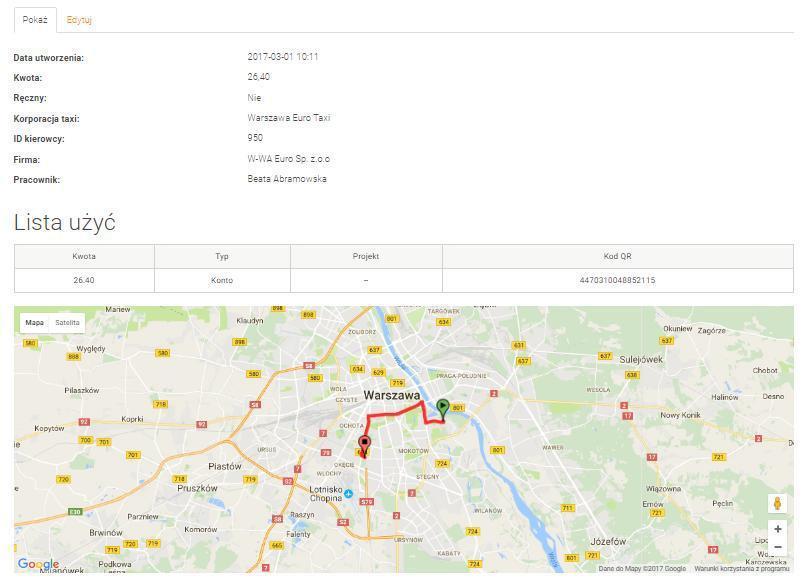Viewport: 809px width, 585px height.
Task: Open Warunki korzystania z programu link
Action: point(742,568)
